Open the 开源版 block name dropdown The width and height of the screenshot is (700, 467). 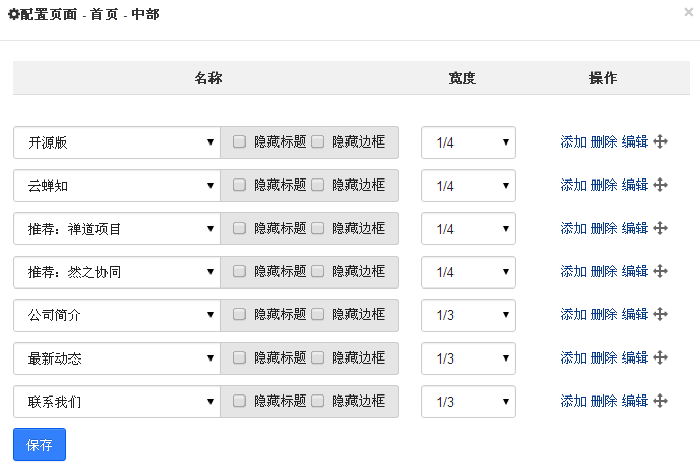pos(116,142)
